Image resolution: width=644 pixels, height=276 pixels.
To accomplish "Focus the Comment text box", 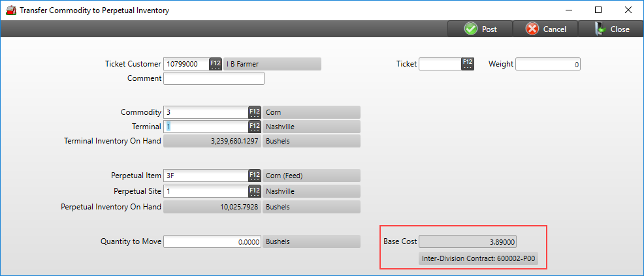I will pos(214,78).
